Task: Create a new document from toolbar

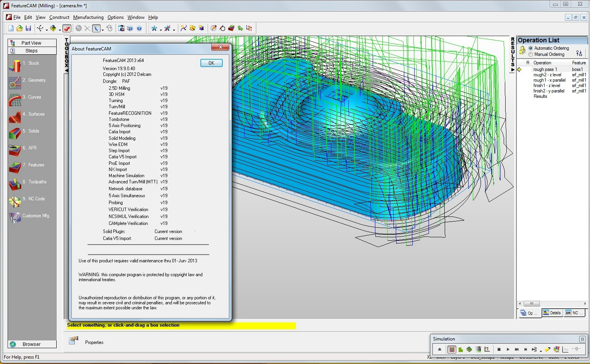Action: [11, 28]
